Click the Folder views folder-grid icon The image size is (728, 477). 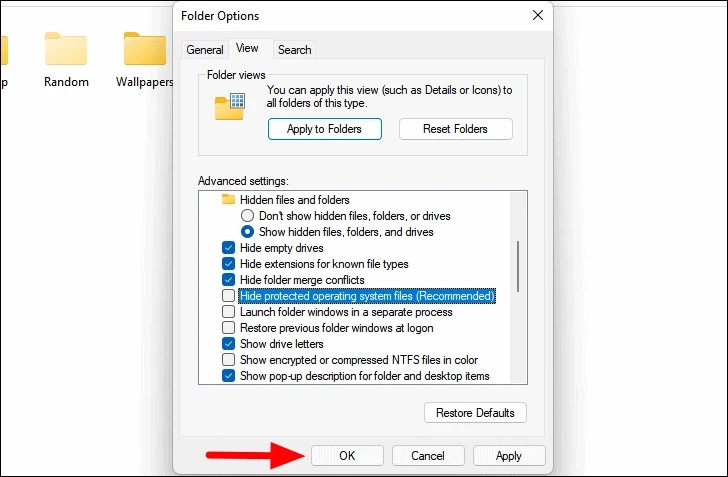click(230, 106)
